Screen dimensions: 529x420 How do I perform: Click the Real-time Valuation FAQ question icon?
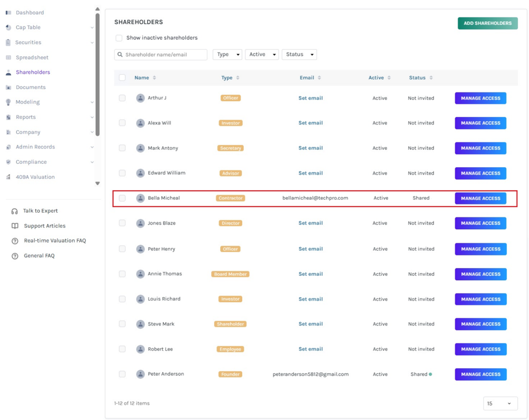[15, 241]
